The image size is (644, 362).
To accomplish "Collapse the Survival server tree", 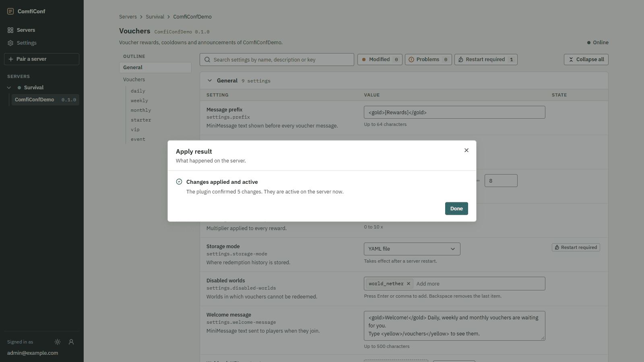I will point(9,88).
